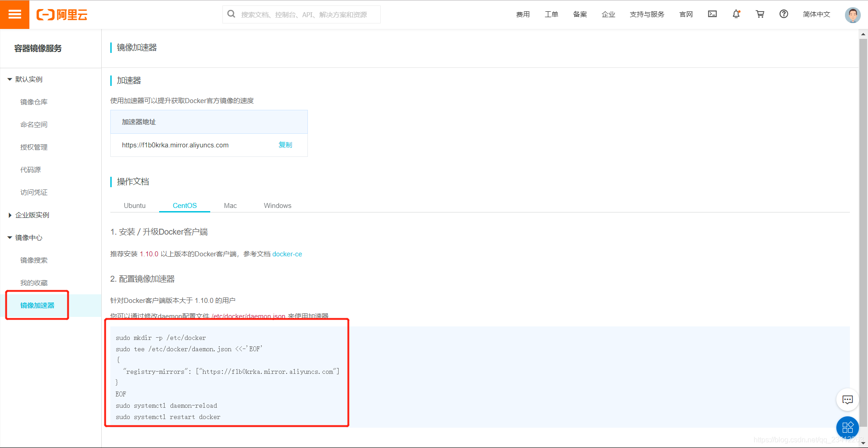Viewport: 868px width, 448px height.
Task: Open the 备案 top menu
Action: point(580,14)
